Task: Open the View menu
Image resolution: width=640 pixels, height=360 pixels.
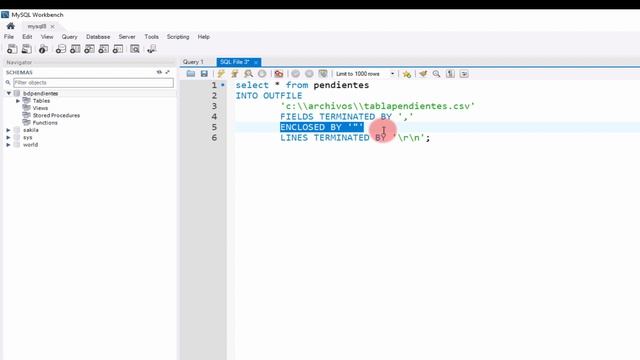Action: tap(47, 37)
